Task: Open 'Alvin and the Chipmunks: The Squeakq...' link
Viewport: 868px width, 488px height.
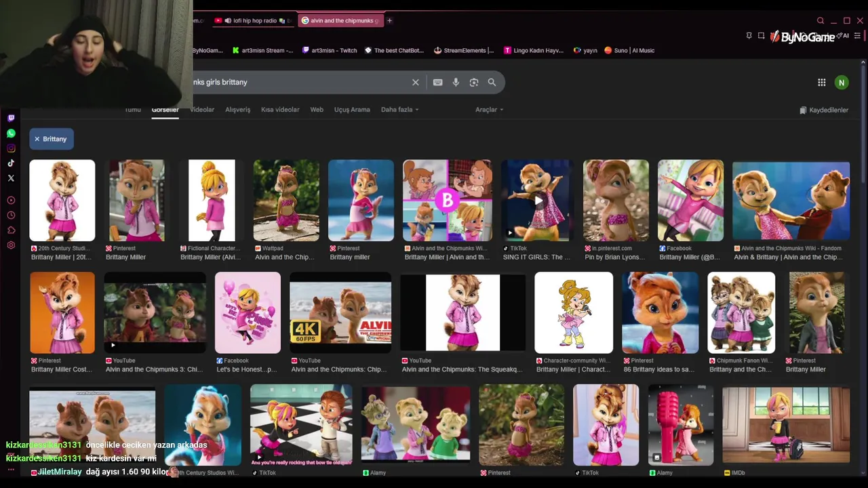Action: [x=462, y=369]
